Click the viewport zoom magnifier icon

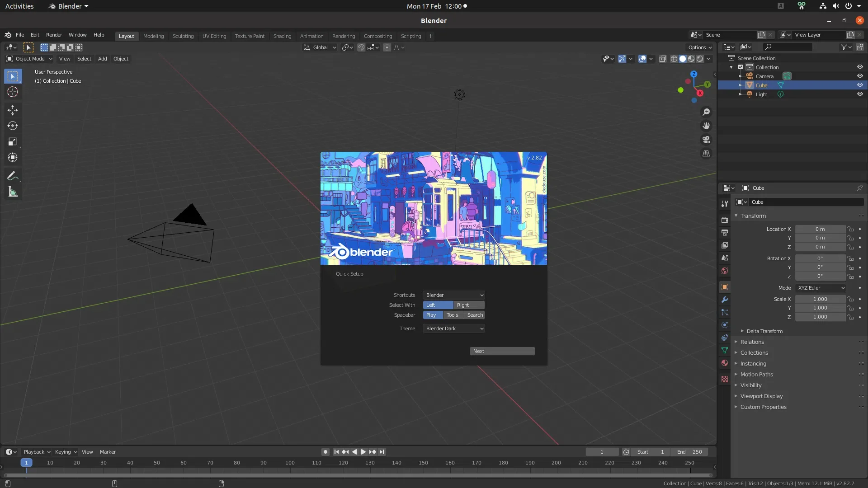click(x=706, y=112)
